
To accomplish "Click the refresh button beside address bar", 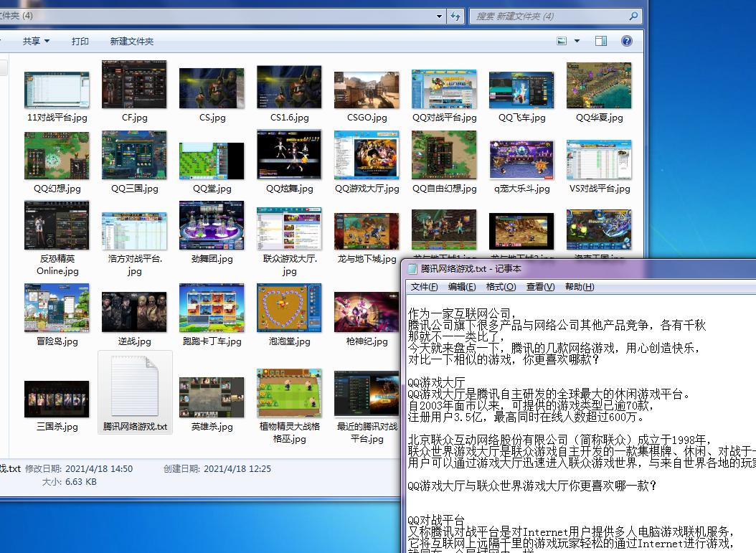I will [455, 16].
